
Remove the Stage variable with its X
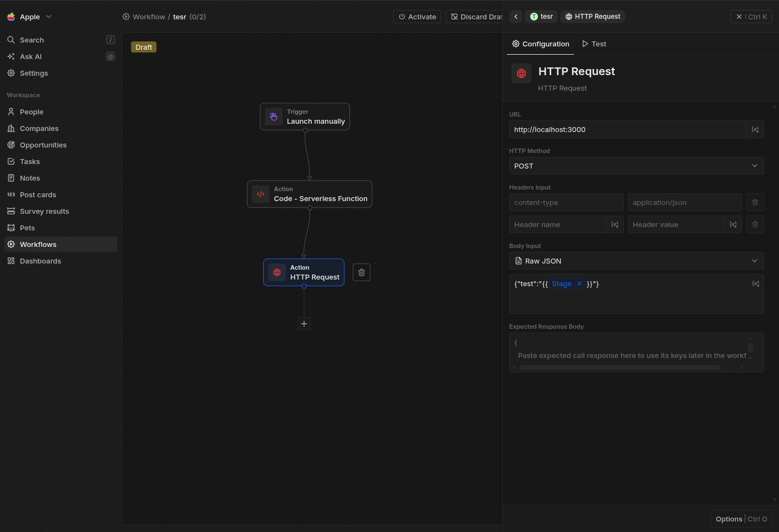tap(579, 283)
